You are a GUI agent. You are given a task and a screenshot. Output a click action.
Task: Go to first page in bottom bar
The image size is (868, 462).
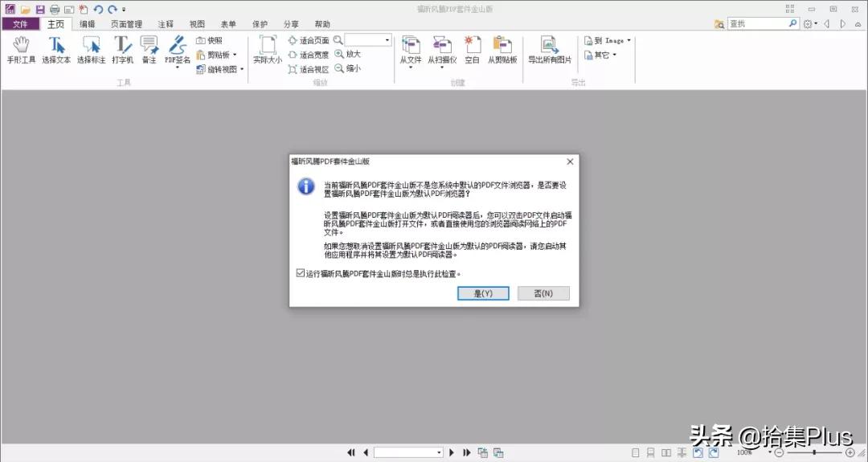click(351, 452)
